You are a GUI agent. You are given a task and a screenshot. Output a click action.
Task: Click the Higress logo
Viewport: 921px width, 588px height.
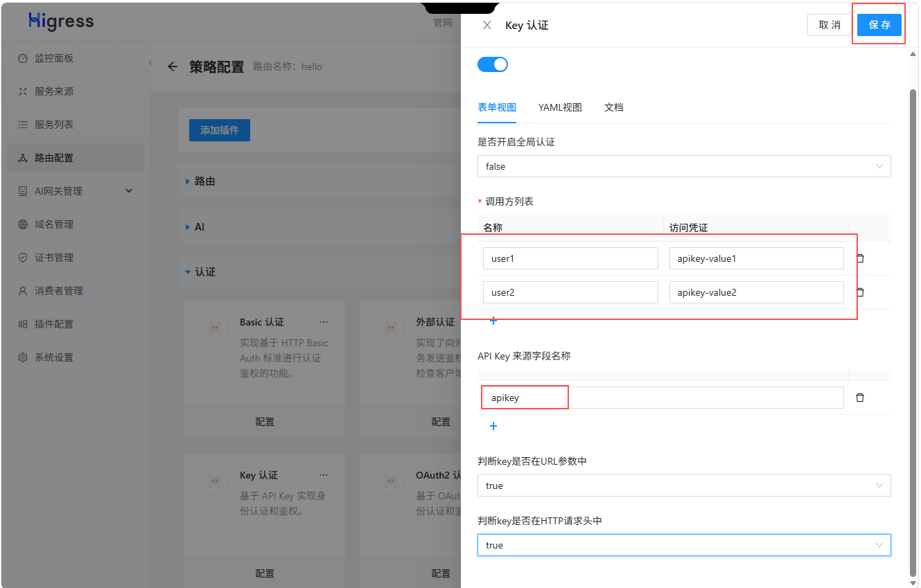(61, 21)
